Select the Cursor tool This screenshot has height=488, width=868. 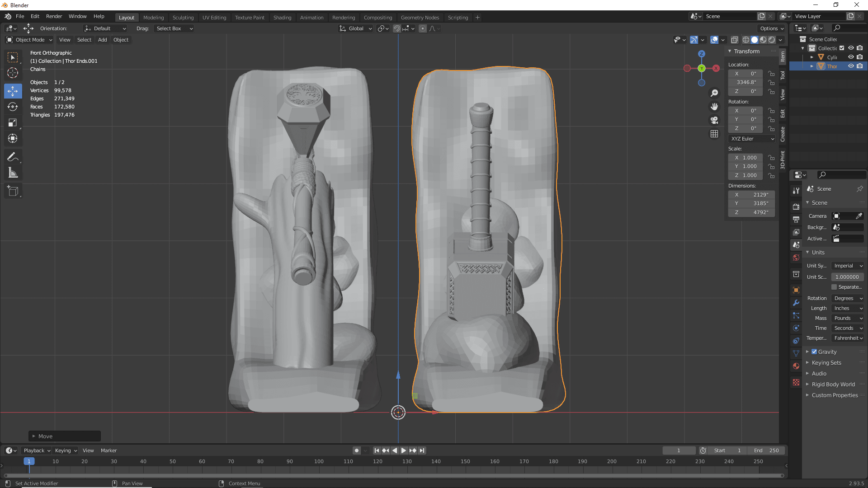(13, 73)
